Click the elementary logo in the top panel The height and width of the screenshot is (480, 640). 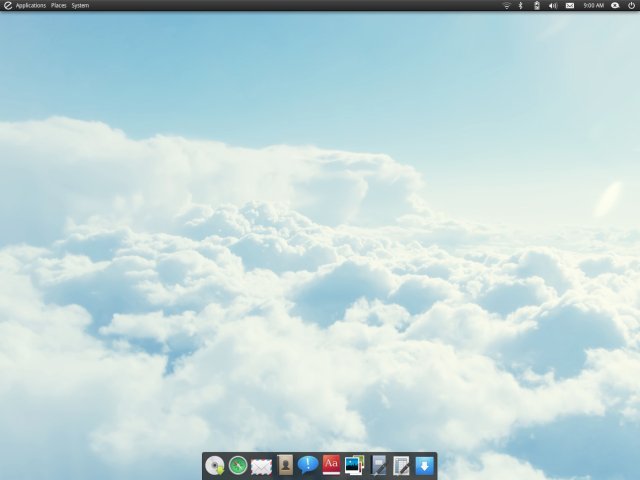pos(8,5)
